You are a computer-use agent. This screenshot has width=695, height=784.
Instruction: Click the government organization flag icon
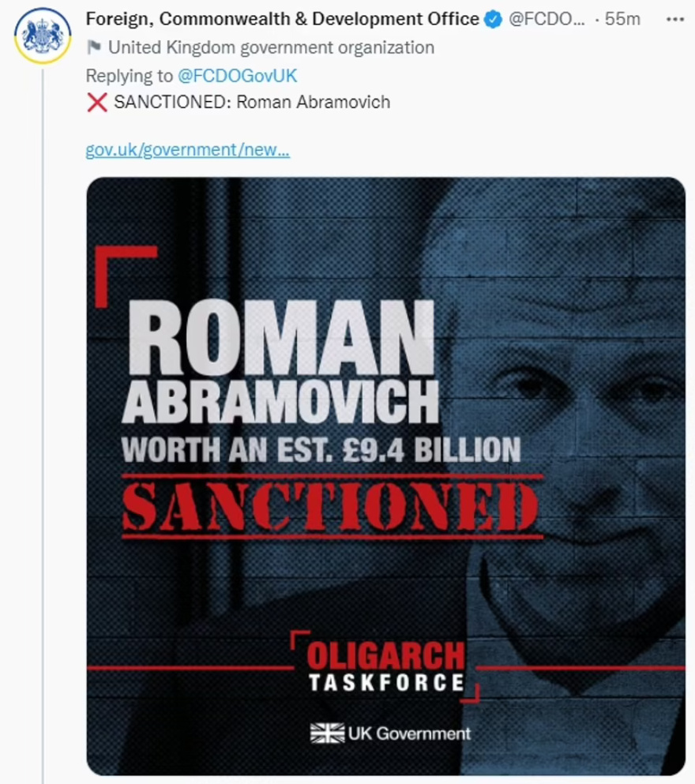pyautogui.click(x=93, y=47)
